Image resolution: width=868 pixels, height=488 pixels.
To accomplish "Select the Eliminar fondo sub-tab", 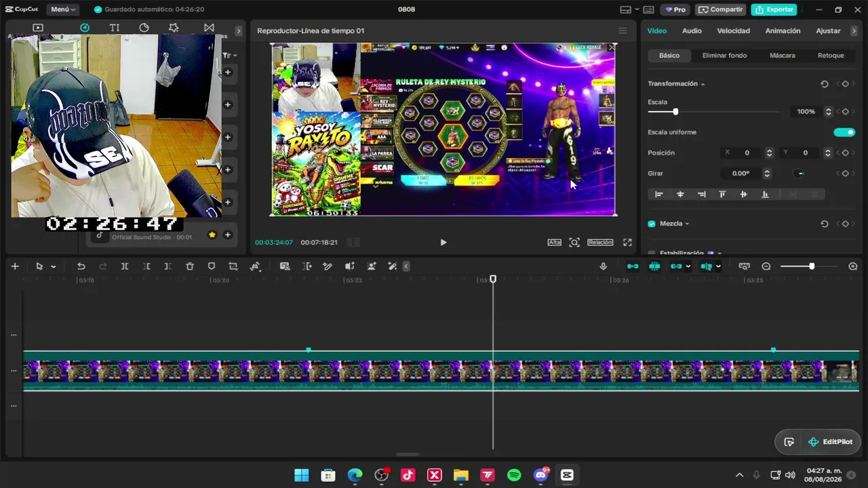I will (724, 56).
